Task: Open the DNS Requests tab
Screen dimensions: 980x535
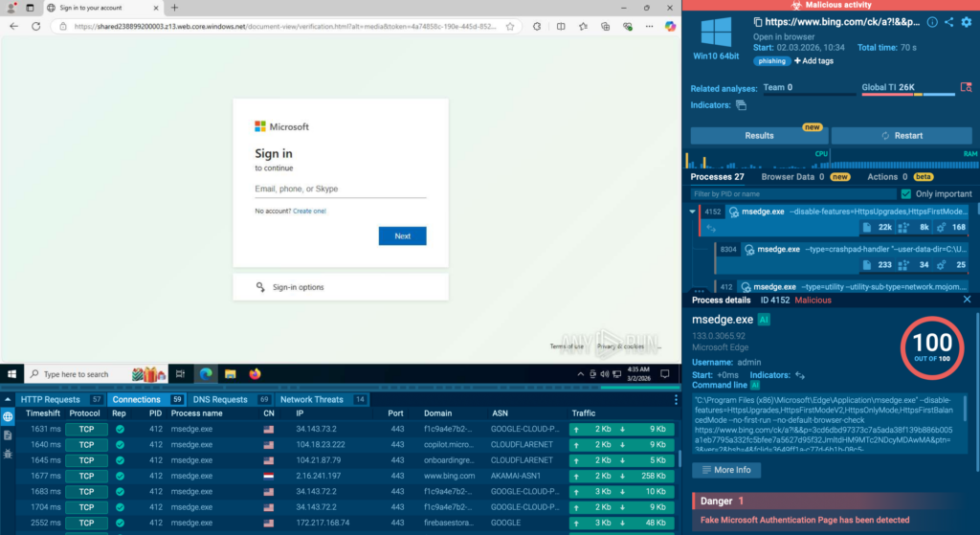Action: (x=231, y=399)
